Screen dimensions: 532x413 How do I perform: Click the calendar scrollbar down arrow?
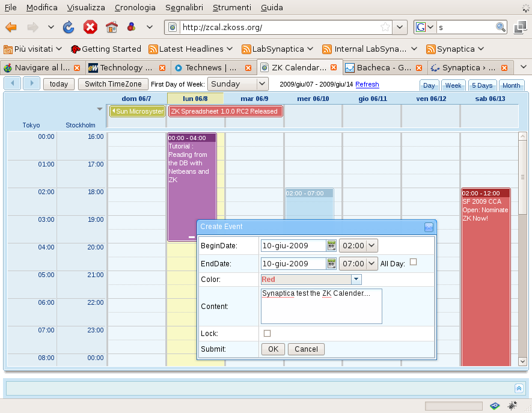(x=522, y=362)
